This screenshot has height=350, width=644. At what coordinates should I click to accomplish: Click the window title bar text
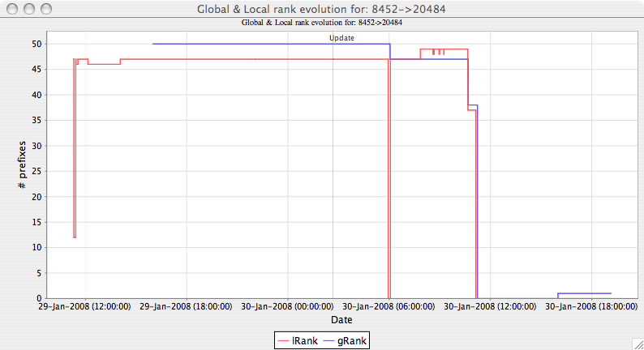[322, 9]
